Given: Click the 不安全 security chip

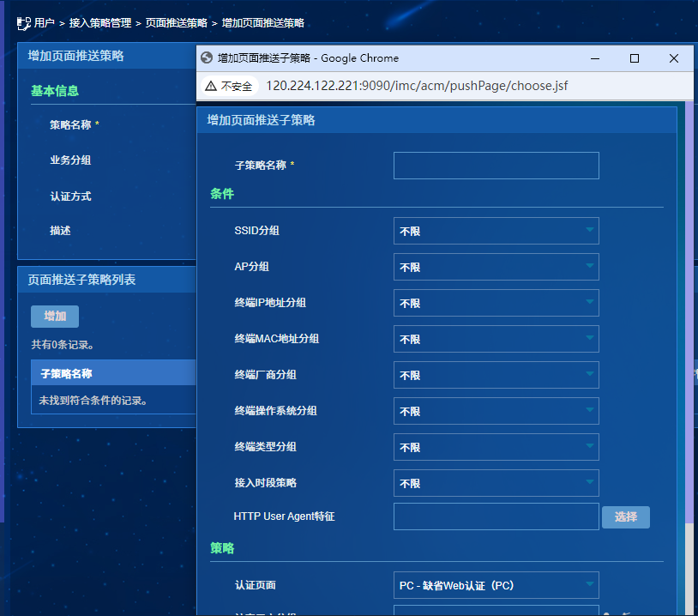Looking at the screenshot, I should 230,86.
